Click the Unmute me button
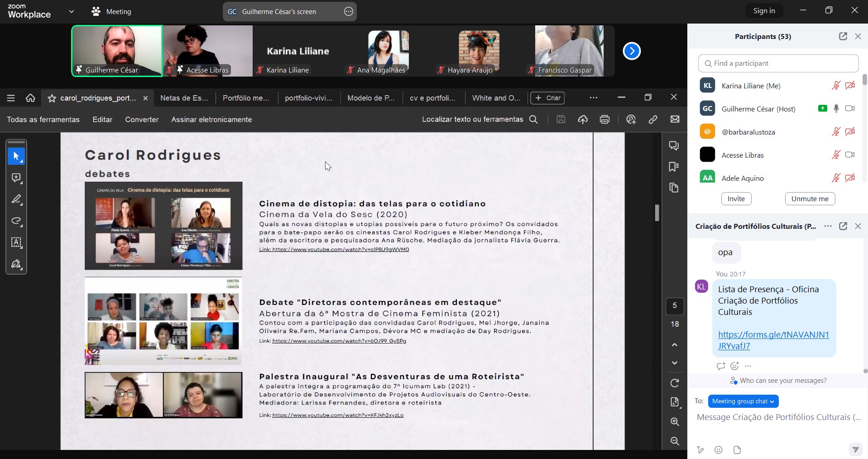The height and width of the screenshot is (459, 868). 810,199
